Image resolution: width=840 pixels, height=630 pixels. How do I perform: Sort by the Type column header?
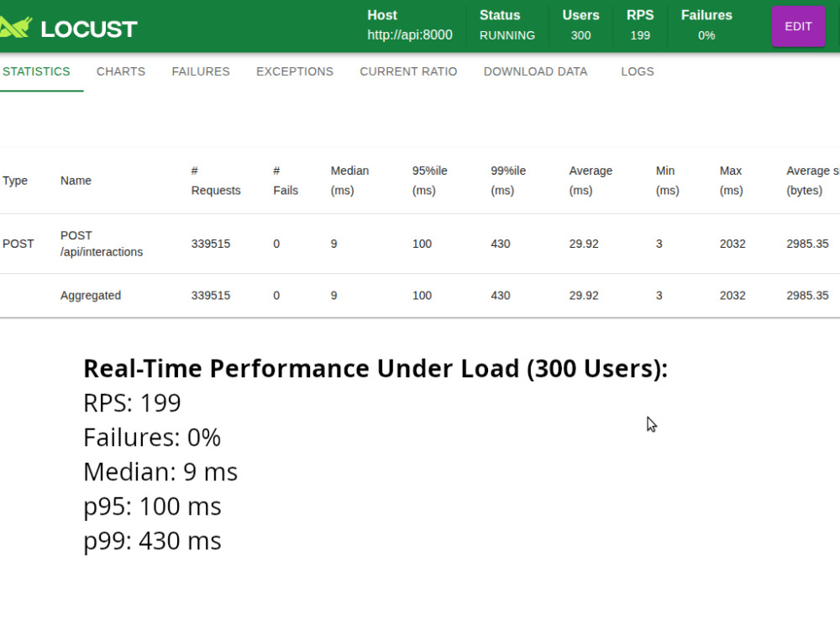(15, 181)
